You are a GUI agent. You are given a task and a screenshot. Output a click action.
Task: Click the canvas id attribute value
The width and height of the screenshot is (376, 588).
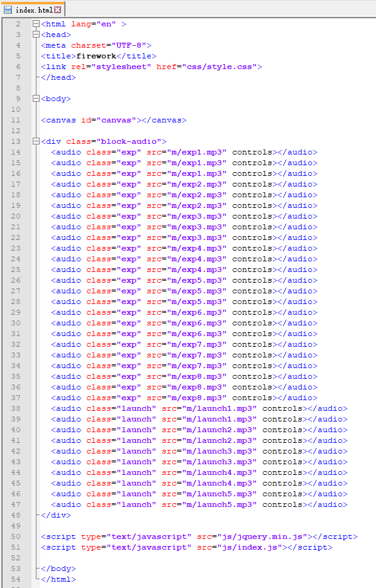tap(117, 120)
